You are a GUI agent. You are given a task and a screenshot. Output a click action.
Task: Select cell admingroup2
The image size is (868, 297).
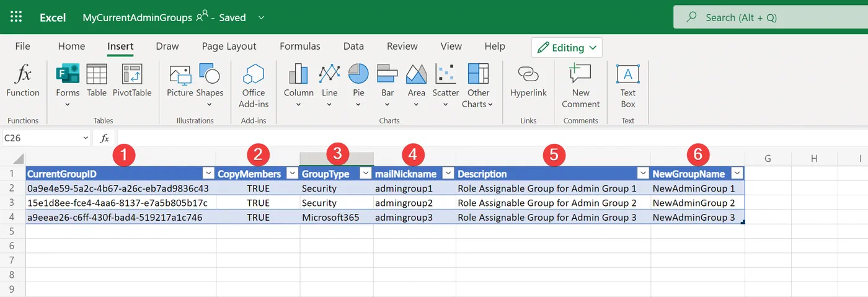(415, 203)
